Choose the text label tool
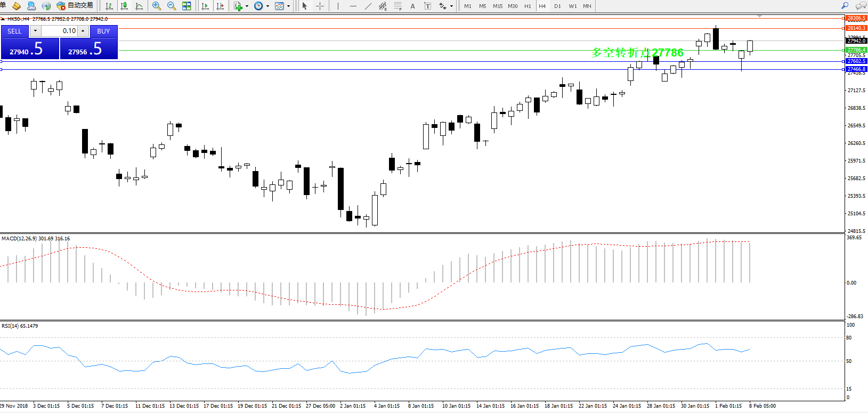 tap(427, 6)
